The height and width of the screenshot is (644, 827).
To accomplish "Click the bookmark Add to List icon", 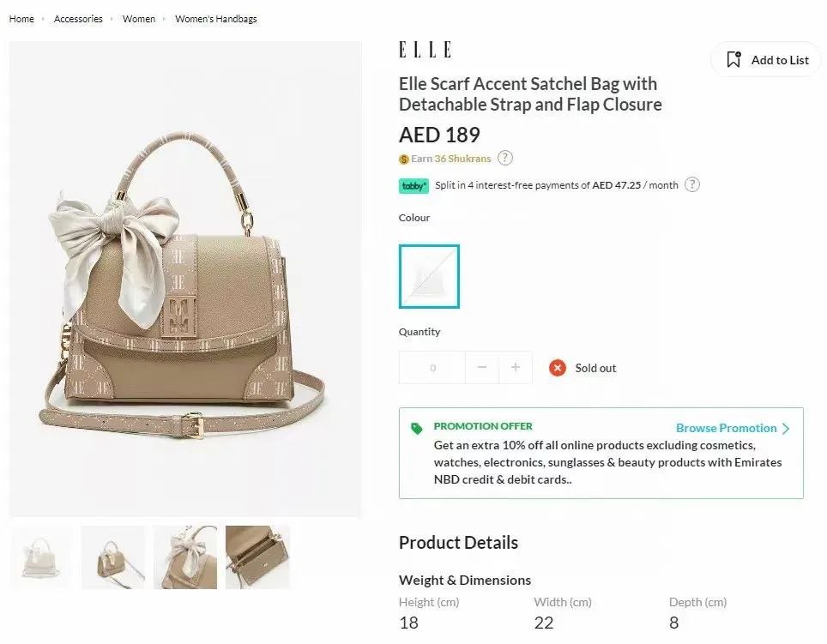I will 733,59.
